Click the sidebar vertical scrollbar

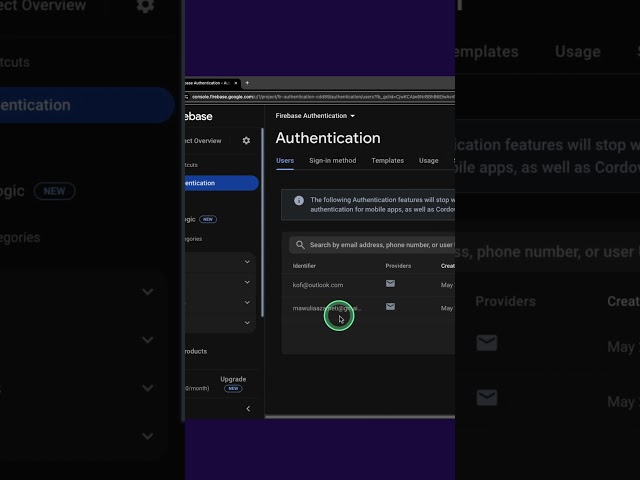point(262,222)
